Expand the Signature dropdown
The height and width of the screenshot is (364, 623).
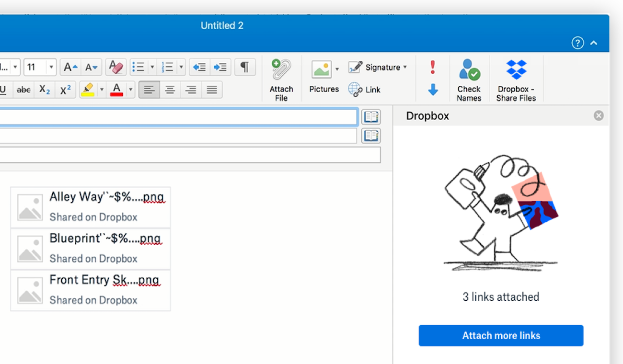[405, 67]
